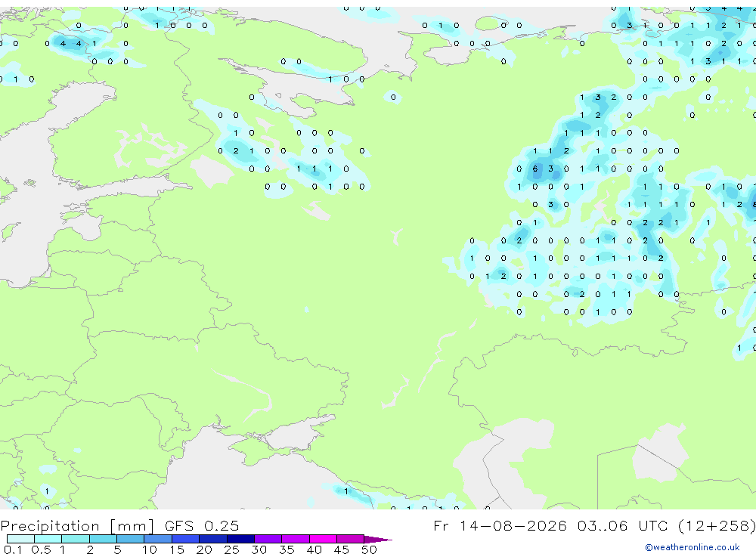Click the blue swatch between 10 and 15
This screenshot has height=554, width=756.
[158, 539]
